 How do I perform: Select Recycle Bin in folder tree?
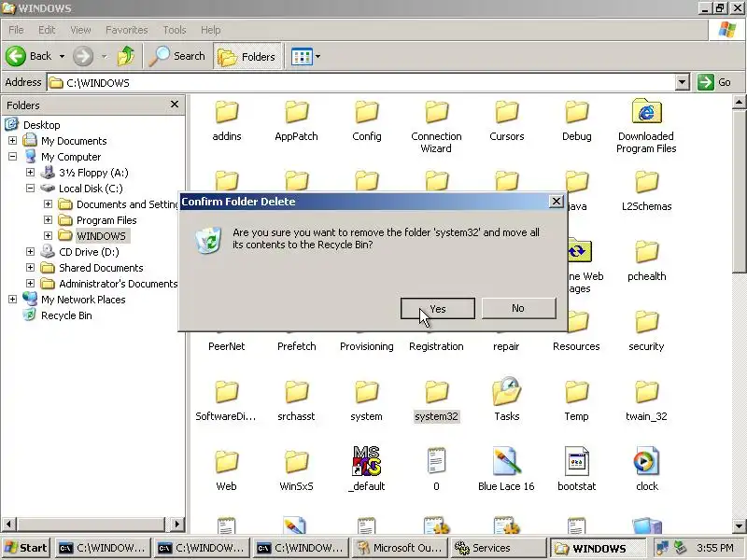tap(66, 315)
